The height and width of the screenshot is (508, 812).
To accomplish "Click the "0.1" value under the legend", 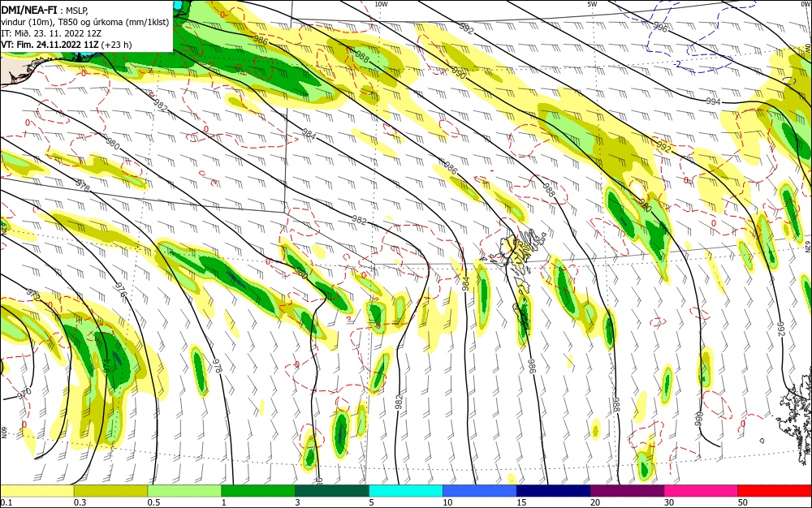I will coord(6,502).
